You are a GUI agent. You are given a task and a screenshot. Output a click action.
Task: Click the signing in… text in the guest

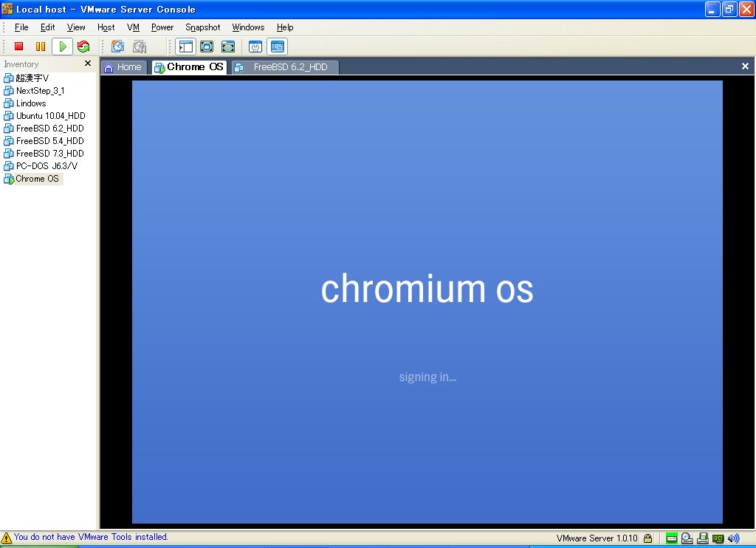point(427,377)
